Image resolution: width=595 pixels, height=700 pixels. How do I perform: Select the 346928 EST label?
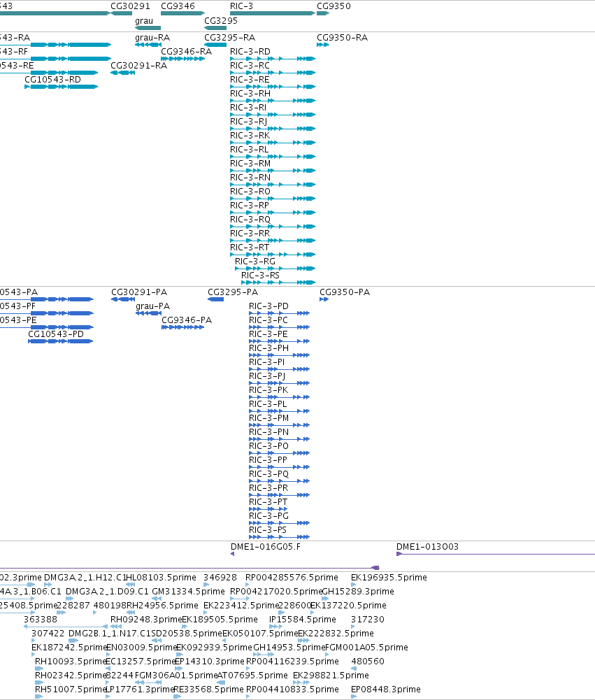[220, 578]
